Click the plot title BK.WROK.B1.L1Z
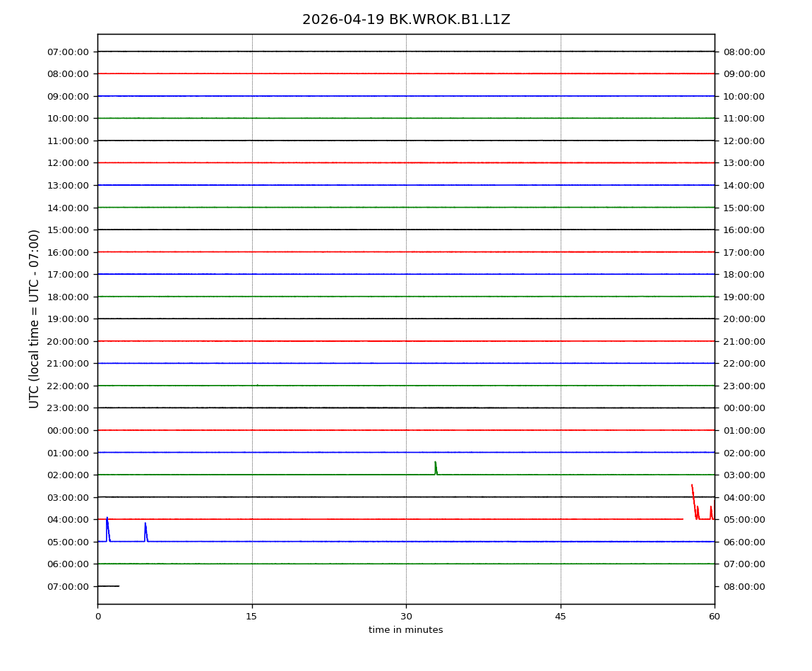812x671 pixels. point(406,20)
